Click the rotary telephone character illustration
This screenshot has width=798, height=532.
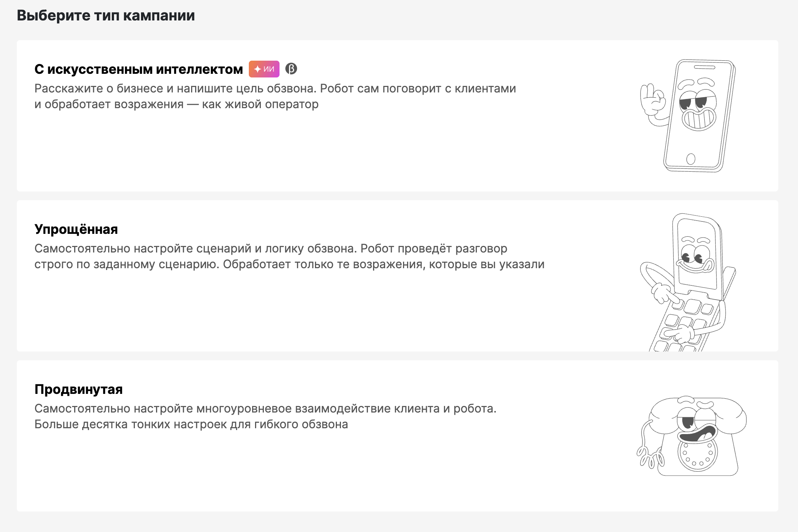691,436
